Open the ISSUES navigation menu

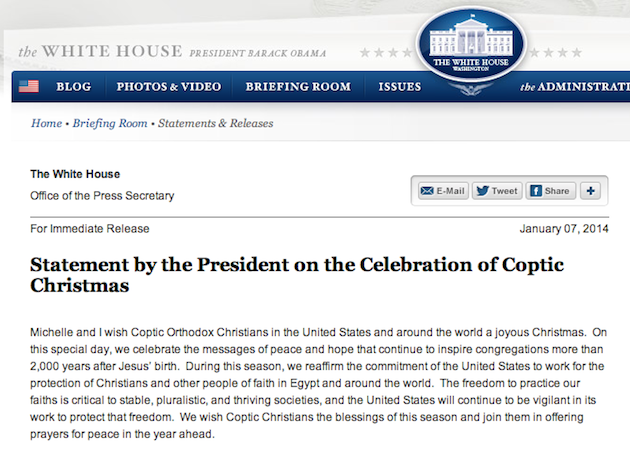coord(400,87)
